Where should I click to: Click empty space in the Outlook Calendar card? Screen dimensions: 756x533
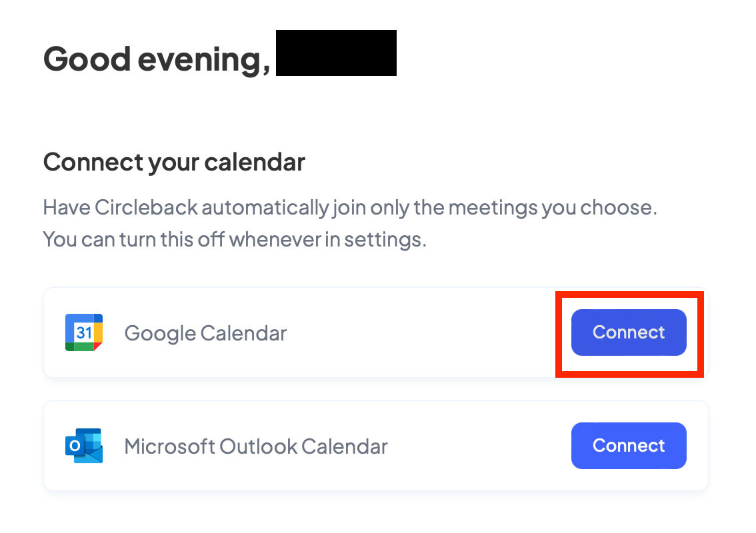[480, 446]
